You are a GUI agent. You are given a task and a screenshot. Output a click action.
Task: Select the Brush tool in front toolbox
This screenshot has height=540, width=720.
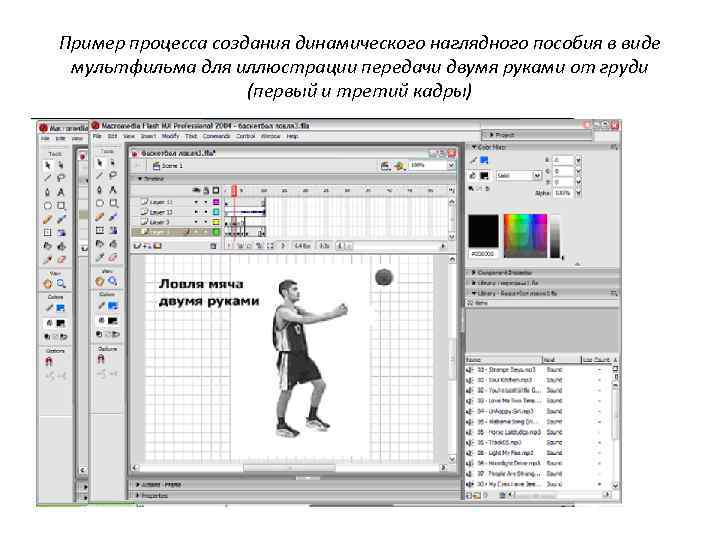[x=113, y=217]
